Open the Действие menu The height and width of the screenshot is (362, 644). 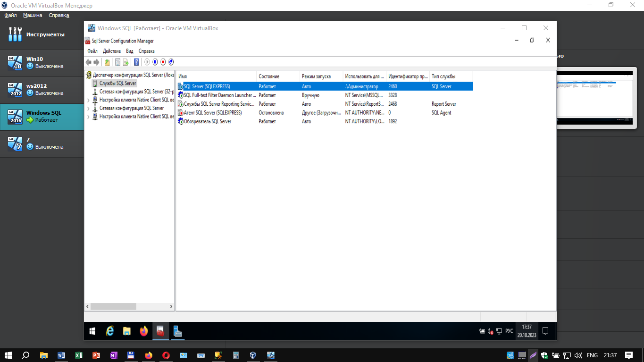112,51
